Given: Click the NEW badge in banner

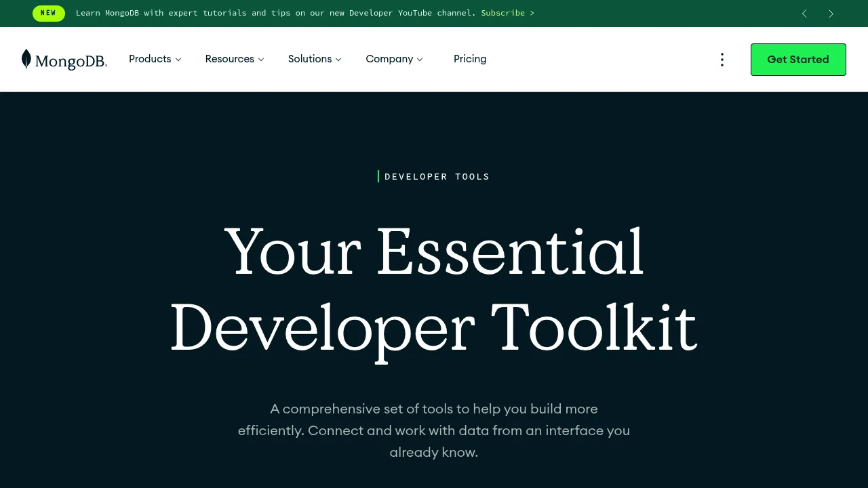Looking at the screenshot, I should coord(49,13).
